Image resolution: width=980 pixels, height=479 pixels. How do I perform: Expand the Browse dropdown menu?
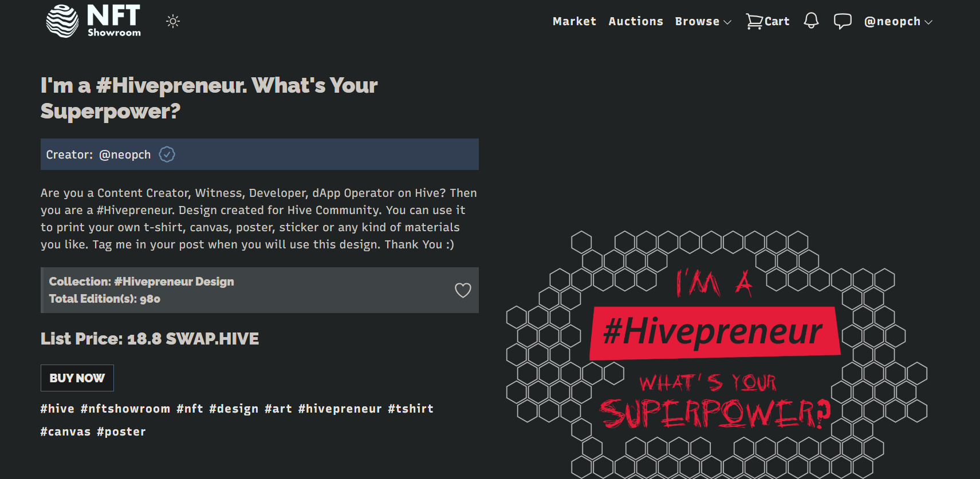tap(703, 21)
